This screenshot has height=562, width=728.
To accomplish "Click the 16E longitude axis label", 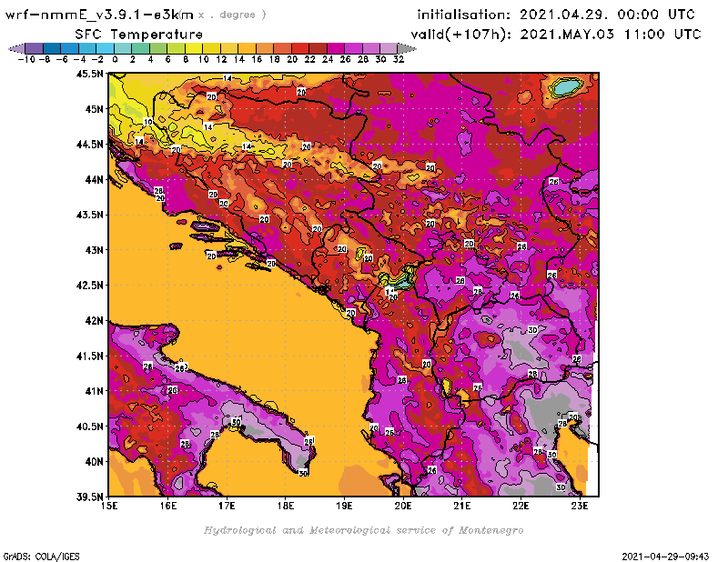I will pyautogui.click(x=168, y=506).
